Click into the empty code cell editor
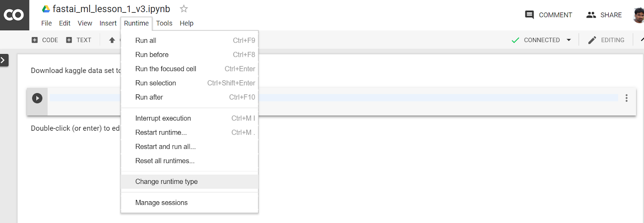 pyautogui.click(x=334, y=98)
